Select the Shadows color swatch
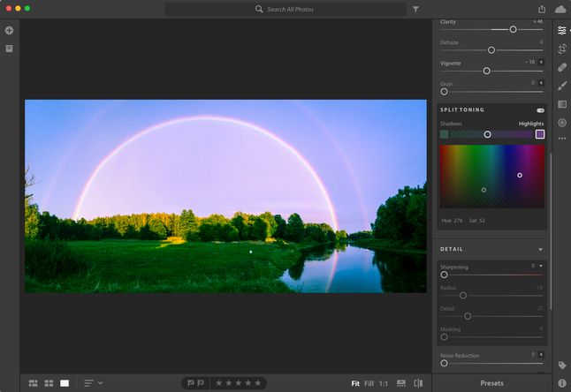Image resolution: width=571 pixels, height=392 pixels. point(445,134)
